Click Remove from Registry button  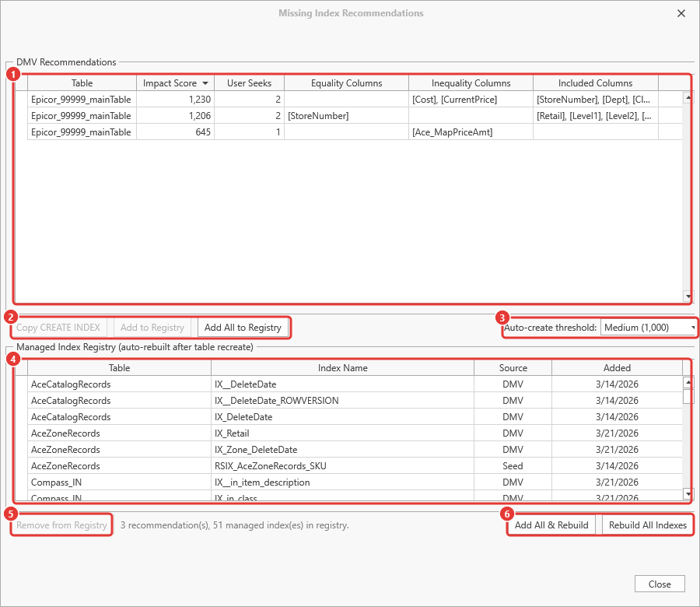pyautogui.click(x=61, y=525)
